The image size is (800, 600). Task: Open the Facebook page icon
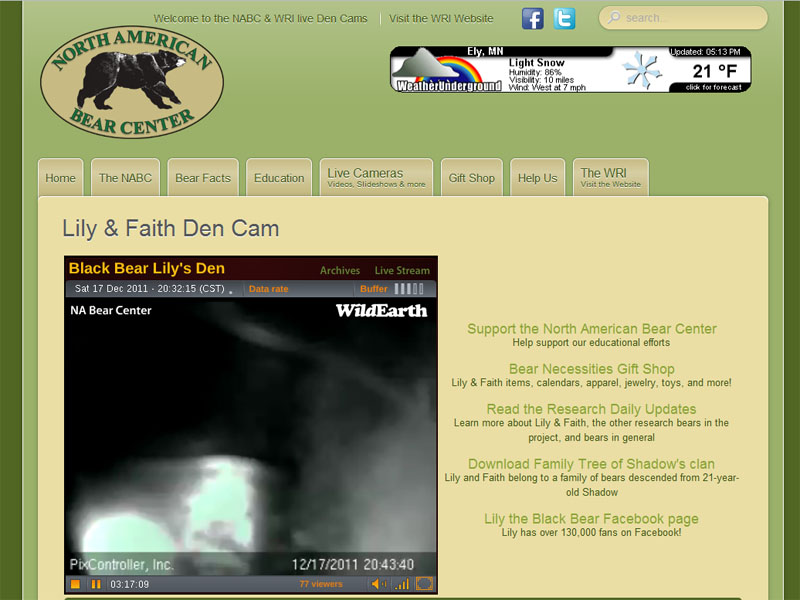(533, 19)
